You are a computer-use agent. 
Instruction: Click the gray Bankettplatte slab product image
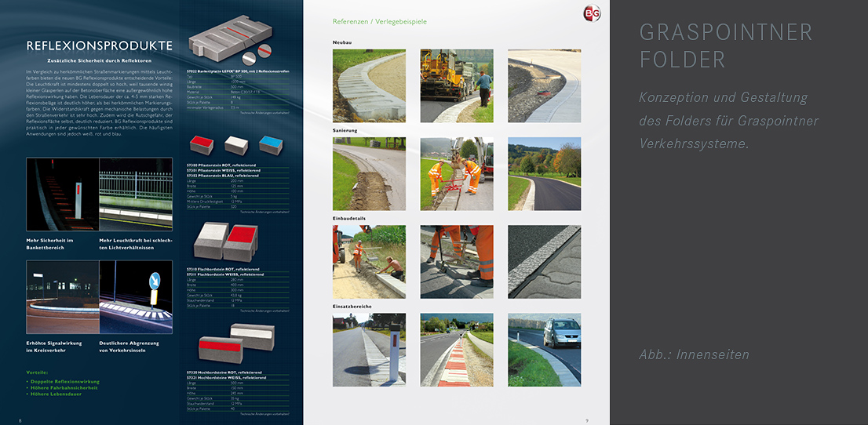pos(230,40)
